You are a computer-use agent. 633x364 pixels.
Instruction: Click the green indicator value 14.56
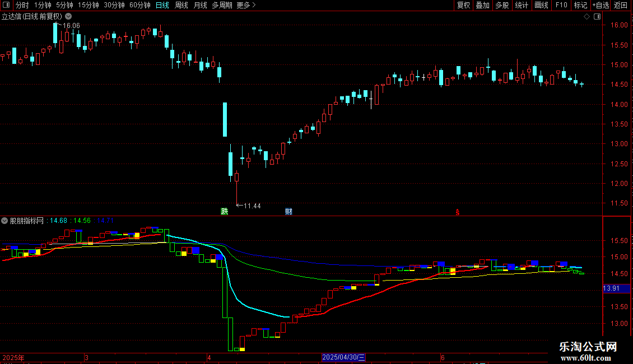[x=82, y=221]
